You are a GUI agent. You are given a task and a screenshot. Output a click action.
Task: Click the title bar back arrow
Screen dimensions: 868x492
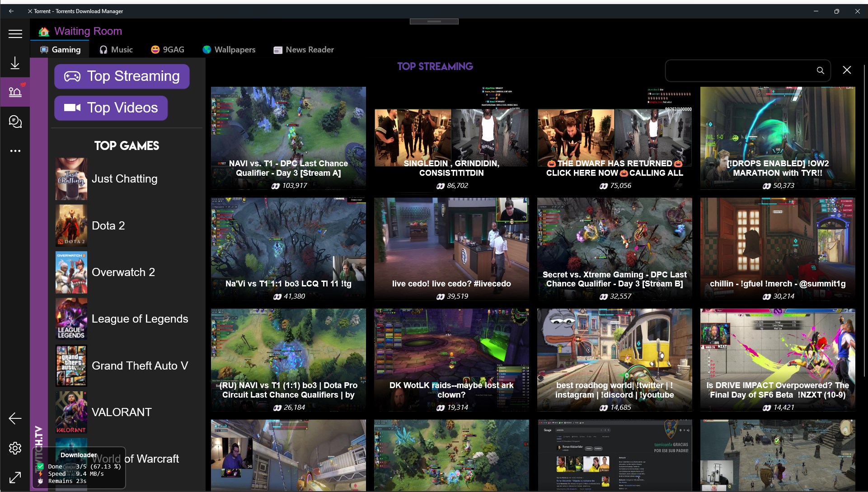pos(11,11)
